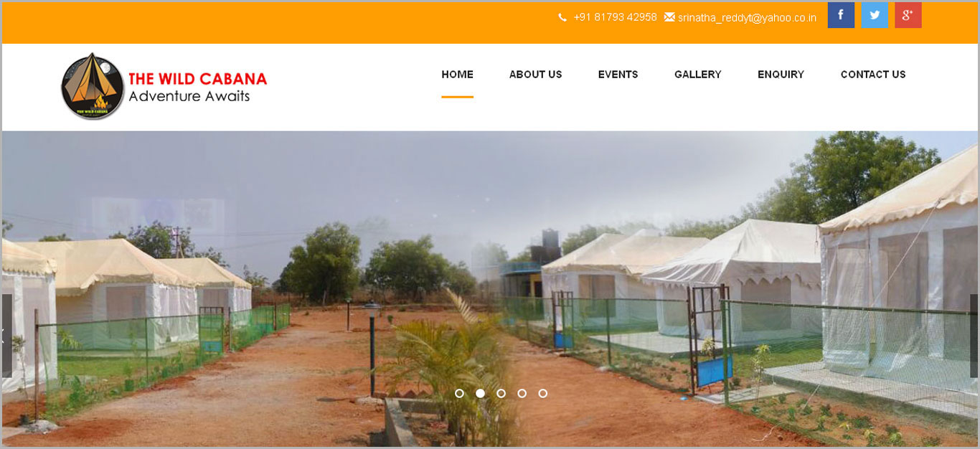
Task: Select the fifth slider dot
Action: [x=542, y=393]
